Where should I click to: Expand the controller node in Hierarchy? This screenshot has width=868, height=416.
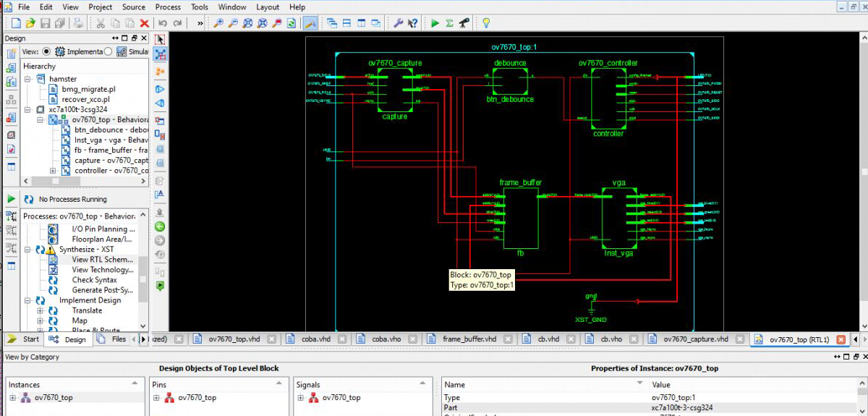(52, 171)
